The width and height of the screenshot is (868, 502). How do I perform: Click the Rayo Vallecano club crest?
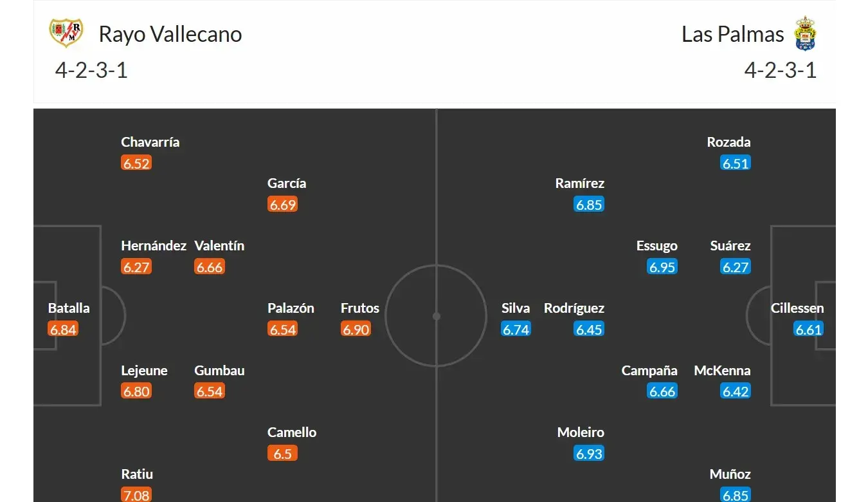coord(66,32)
